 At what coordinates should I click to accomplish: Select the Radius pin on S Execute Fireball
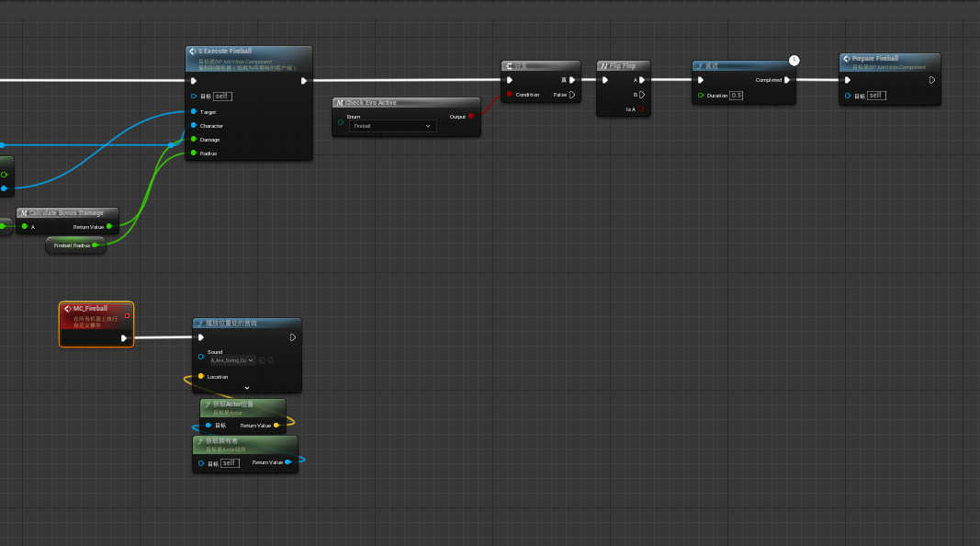194,153
